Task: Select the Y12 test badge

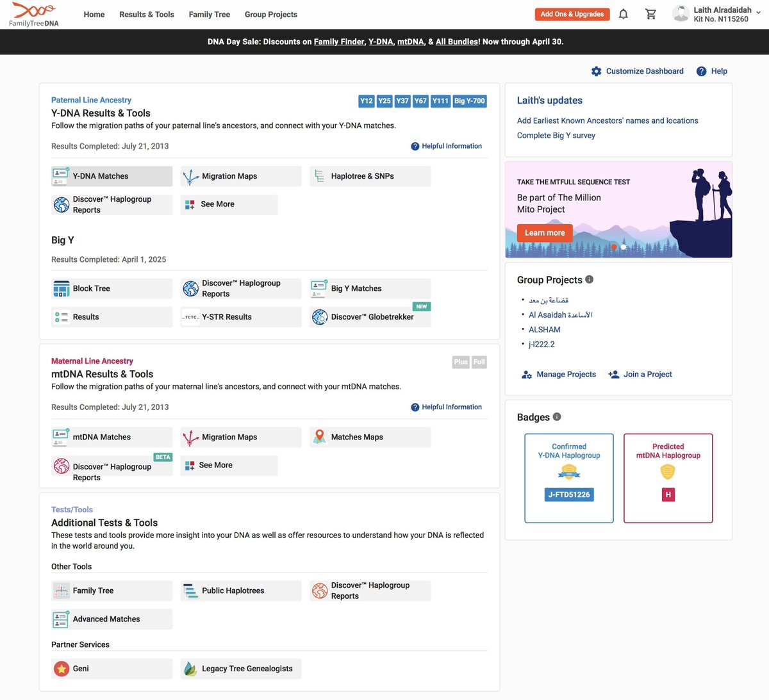Action: (x=367, y=101)
